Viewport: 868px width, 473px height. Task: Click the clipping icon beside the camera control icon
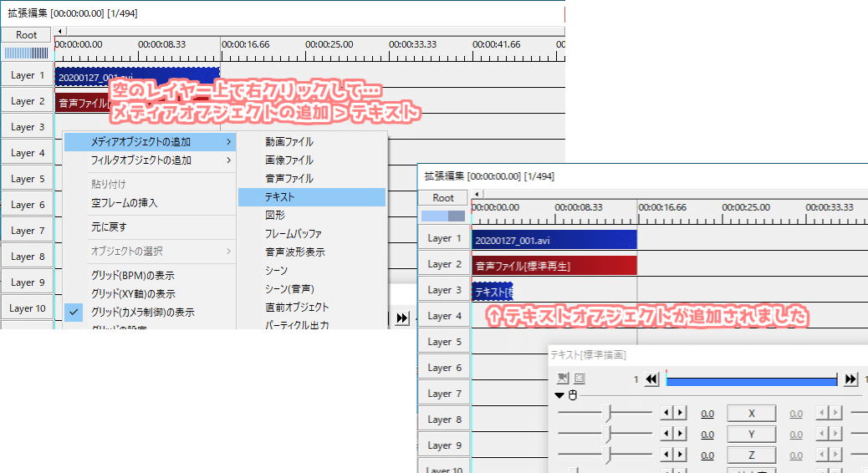point(579,378)
